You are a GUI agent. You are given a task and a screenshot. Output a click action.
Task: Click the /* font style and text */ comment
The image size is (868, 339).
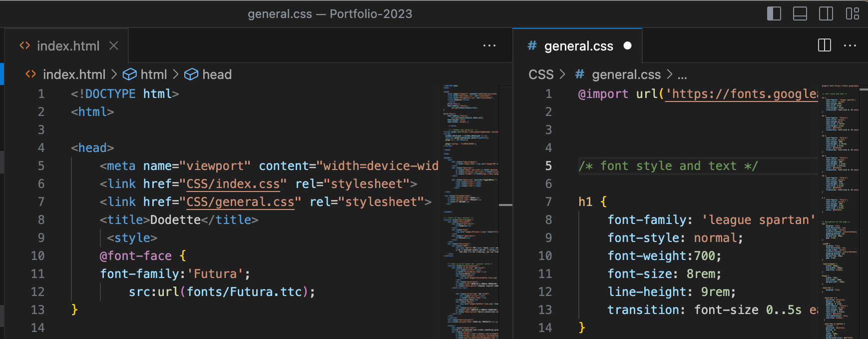pos(668,166)
